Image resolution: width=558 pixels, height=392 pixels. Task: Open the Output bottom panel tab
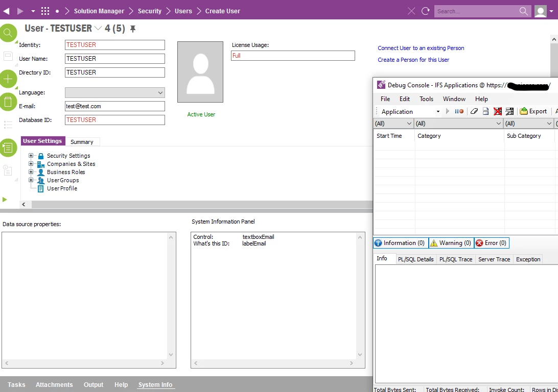[94, 384]
